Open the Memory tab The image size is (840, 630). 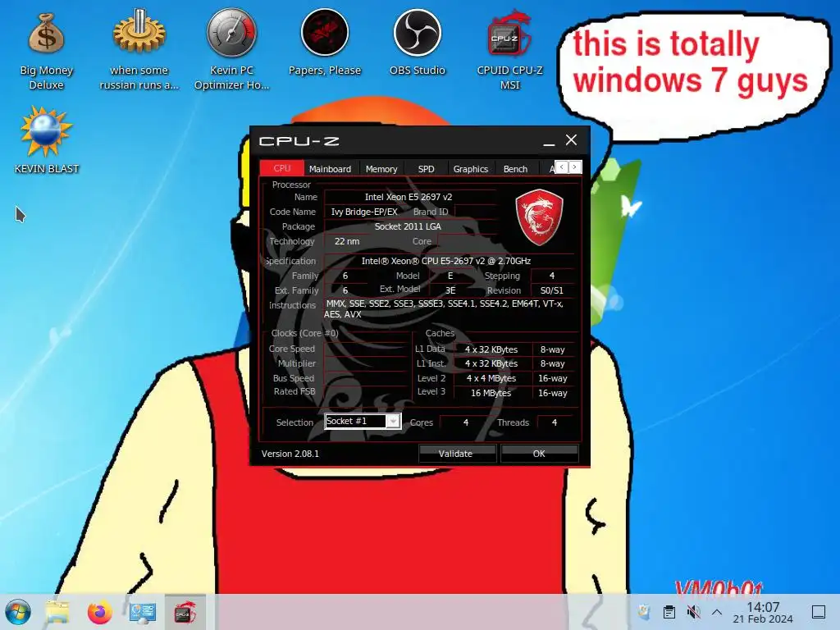tap(381, 169)
